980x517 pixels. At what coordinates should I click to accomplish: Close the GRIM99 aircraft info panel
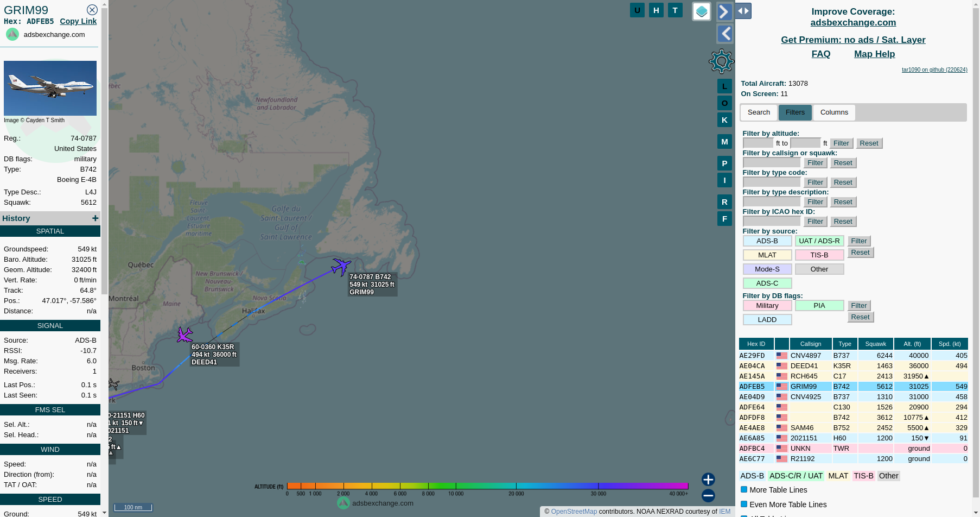(x=92, y=10)
